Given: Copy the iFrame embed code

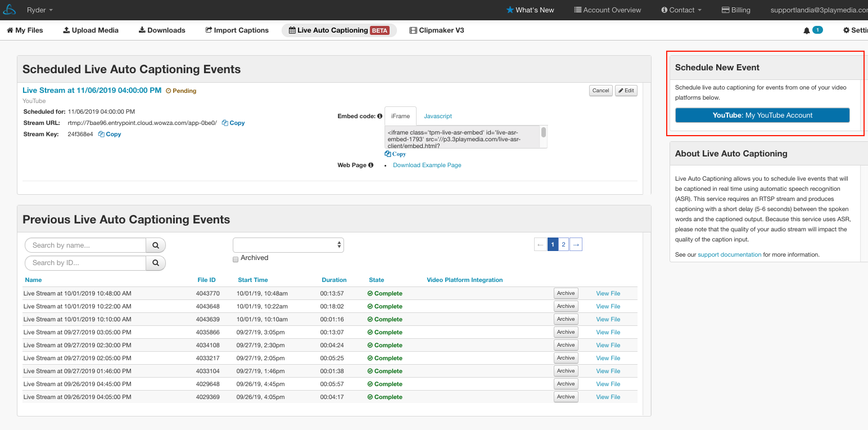Looking at the screenshot, I should coord(395,154).
